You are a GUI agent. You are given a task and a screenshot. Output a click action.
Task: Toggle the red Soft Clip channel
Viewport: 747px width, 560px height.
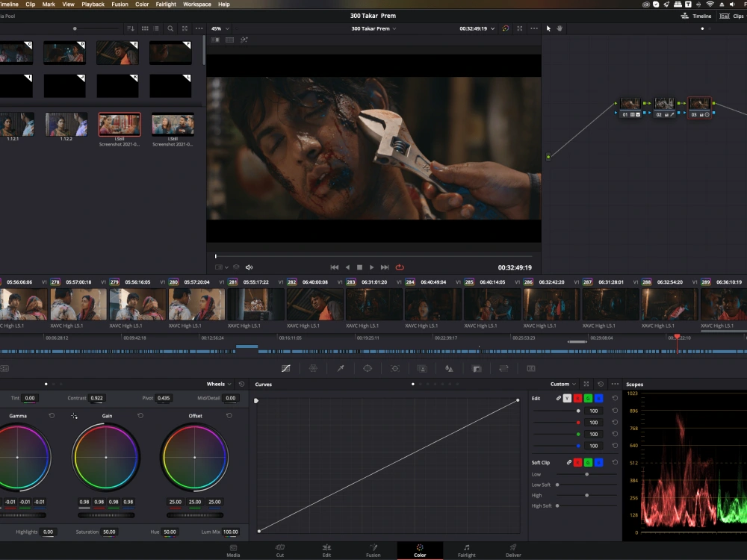[577, 462]
